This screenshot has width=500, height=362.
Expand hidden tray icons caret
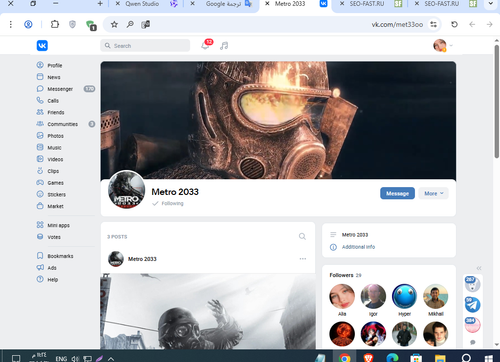(111, 359)
